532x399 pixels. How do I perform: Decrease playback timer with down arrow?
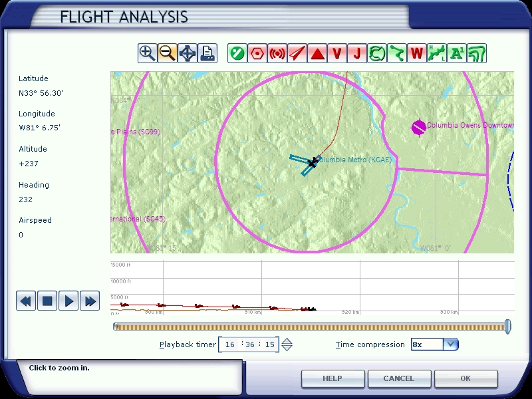pos(287,348)
